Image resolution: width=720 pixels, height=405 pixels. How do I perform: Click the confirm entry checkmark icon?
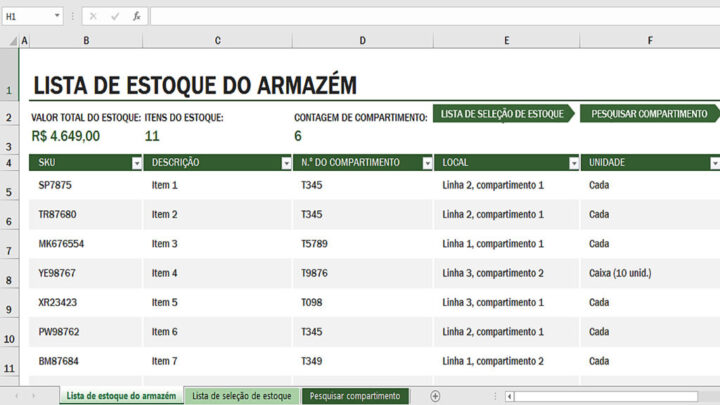(x=114, y=16)
